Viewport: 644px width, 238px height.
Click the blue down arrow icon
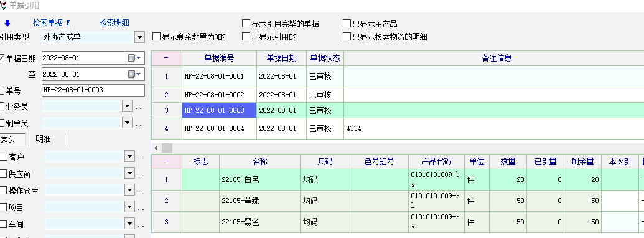[x=7, y=24]
